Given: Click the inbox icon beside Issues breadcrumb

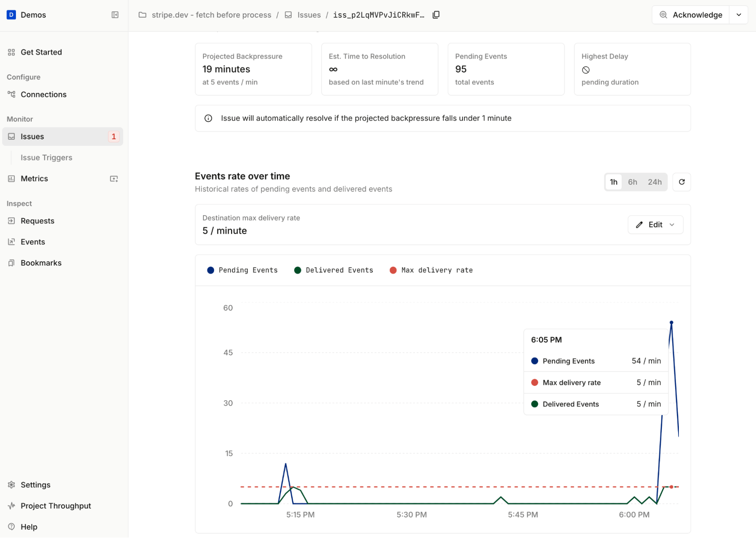Looking at the screenshot, I should [x=288, y=15].
